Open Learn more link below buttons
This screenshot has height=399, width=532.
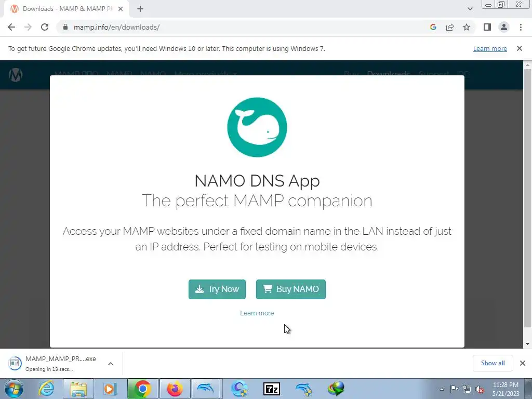click(257, 313)
